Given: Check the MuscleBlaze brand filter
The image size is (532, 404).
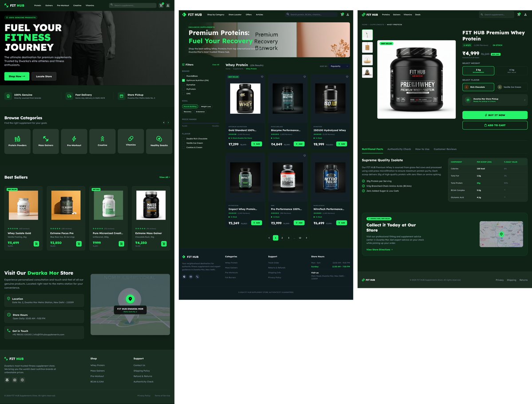Looking at the screenshot, I should point(184,76).
